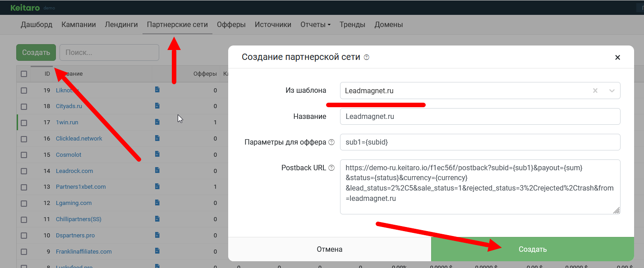Screen dimensions: 644x268
Task: Click the document icon in Lgaming.com row
Action: coord(157,202)
